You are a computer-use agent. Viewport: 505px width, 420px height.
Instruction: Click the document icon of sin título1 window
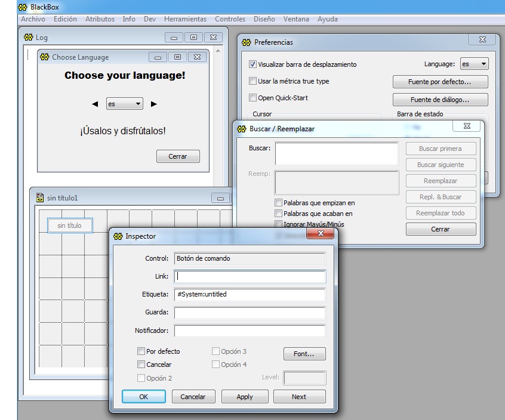click(40, 197)
